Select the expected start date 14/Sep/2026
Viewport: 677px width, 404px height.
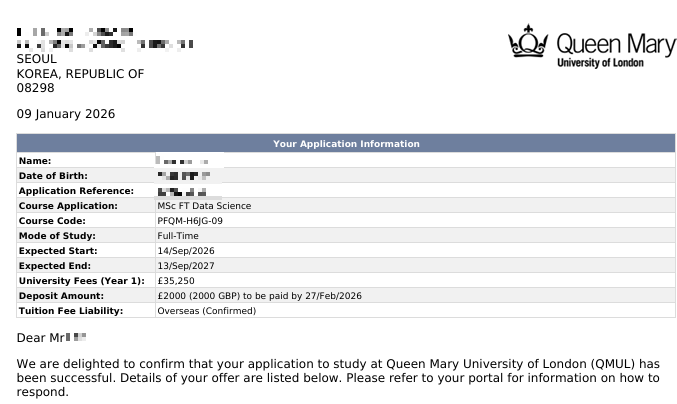tap(186, 251)
